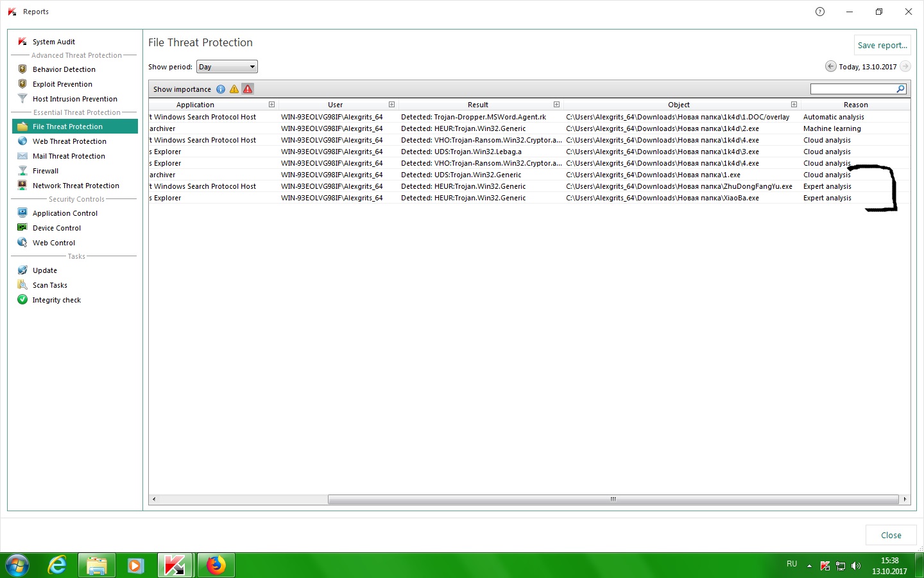Click the search magnifier icon
924x578 pixels.
tap(900, 89)
